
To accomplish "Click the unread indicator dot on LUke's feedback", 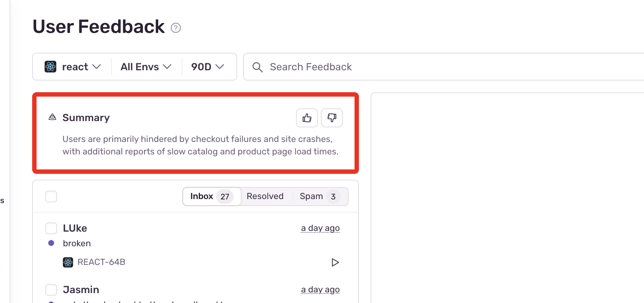I will 51,243.
